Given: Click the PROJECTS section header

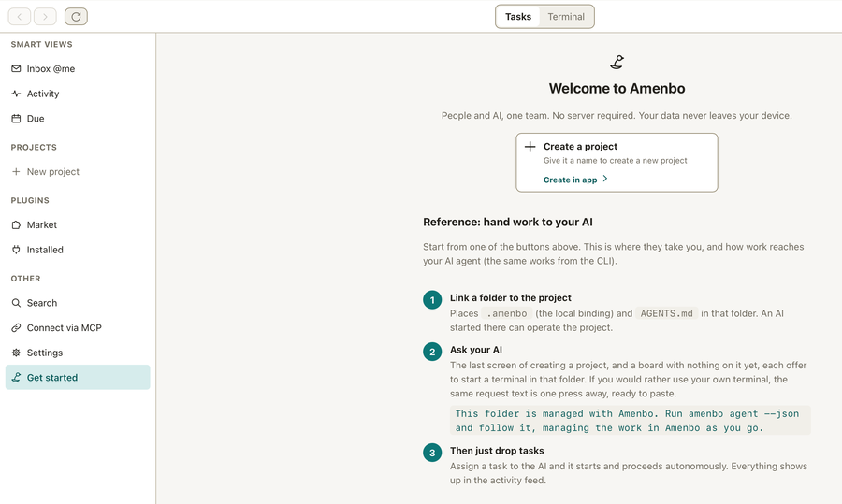Looking at the screenshot, I should click(34, 147).
